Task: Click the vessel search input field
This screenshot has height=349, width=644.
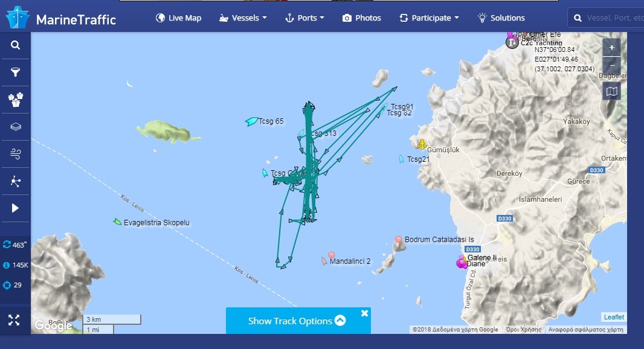Action: [x=614, y=18]
